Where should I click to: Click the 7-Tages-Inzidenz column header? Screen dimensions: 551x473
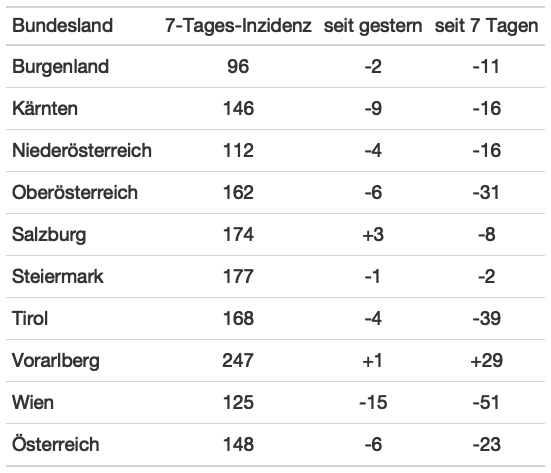point(238,26)
